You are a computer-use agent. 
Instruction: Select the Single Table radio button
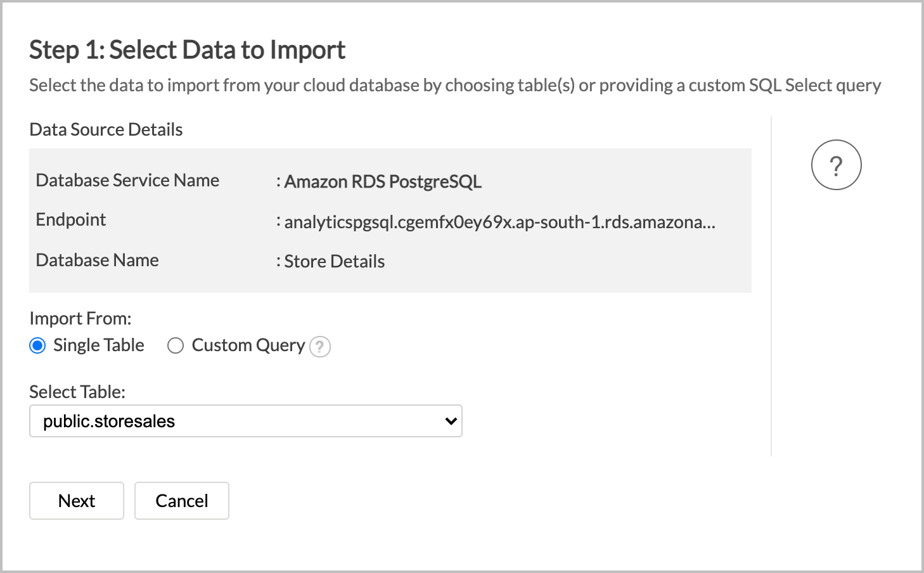[x=37, y=345]
